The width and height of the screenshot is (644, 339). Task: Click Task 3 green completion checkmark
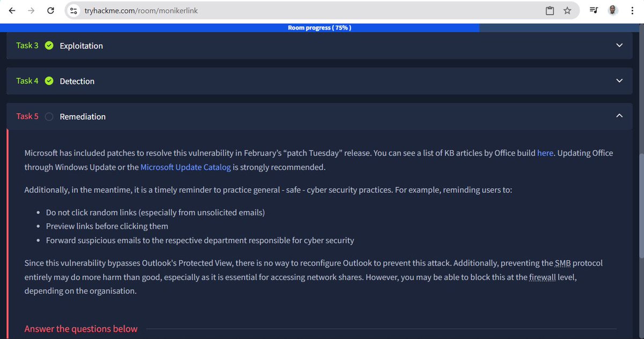pyautogui.click(x=49, y=46)
